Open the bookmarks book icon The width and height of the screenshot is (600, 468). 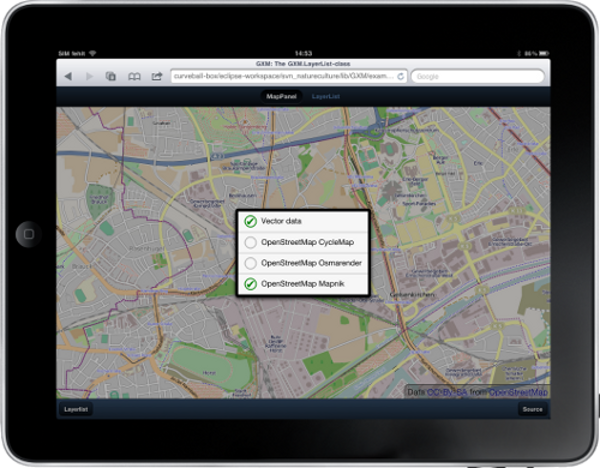point(134,77)
